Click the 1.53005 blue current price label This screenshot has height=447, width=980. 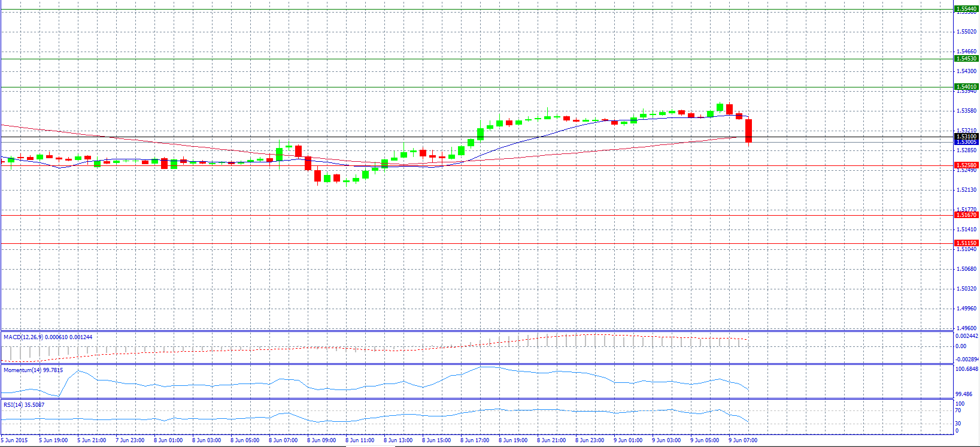pos(966,142)
